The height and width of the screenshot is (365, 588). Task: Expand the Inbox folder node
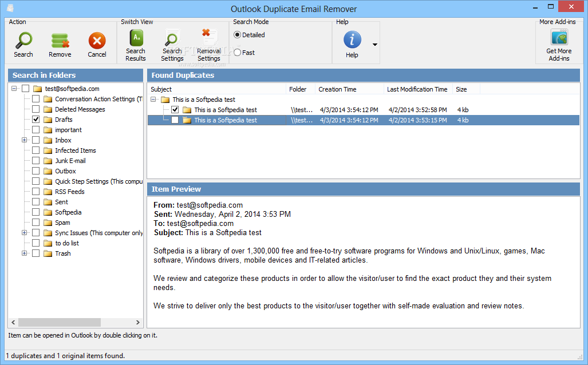(x=25, y=140)
